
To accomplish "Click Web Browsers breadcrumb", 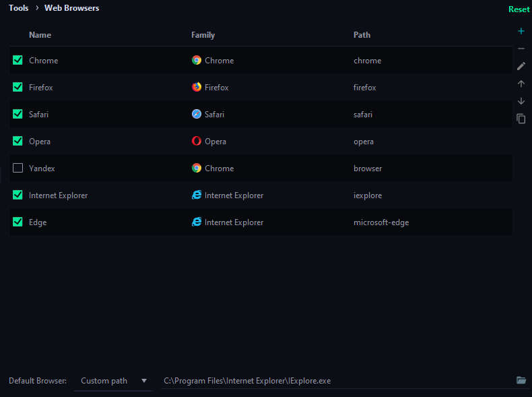I will coord(71,8).
